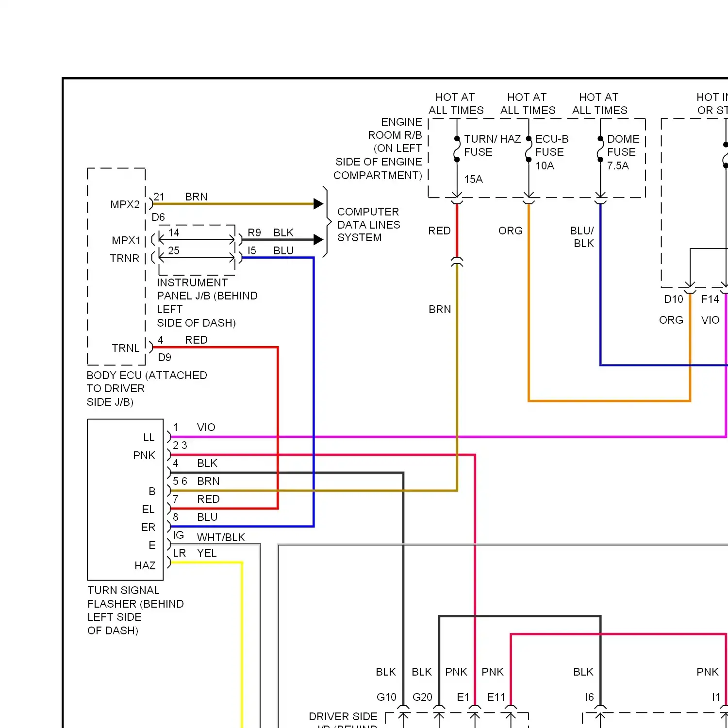The height and width of the screenshot is (728, 728).
Task: Click the WHT/BLK wire color label
Action: tap(221, 537)
